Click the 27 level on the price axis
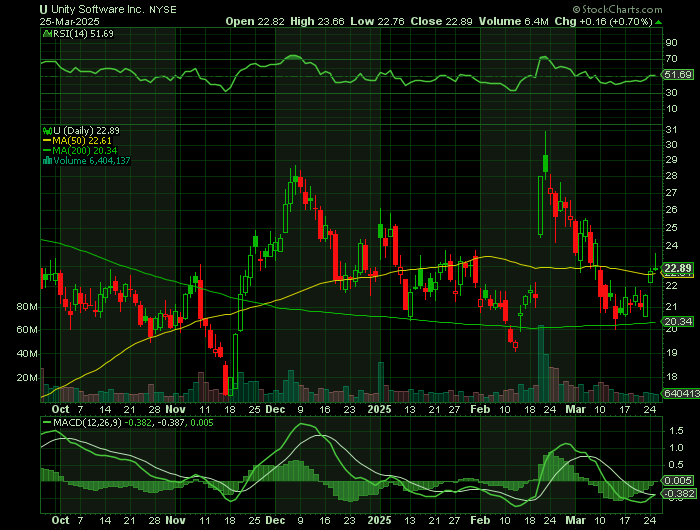This screenshot has width=700, height=530. pos(671,193)
